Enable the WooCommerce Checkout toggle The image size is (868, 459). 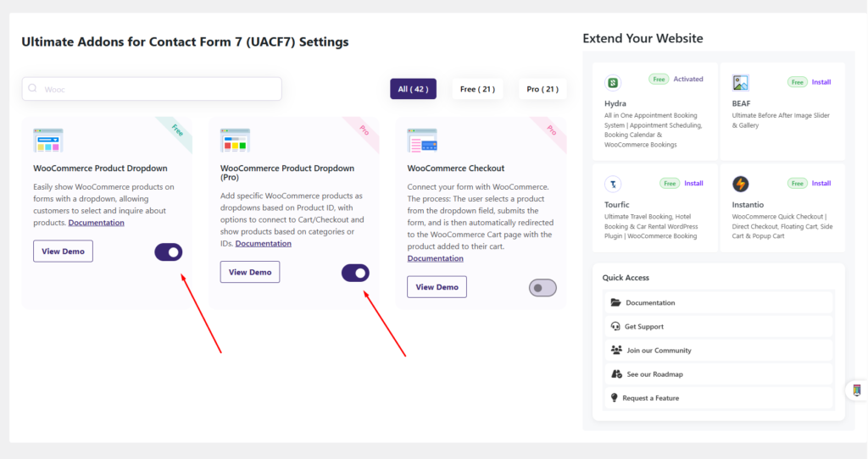pyautogui.click(x=542, y=288)
